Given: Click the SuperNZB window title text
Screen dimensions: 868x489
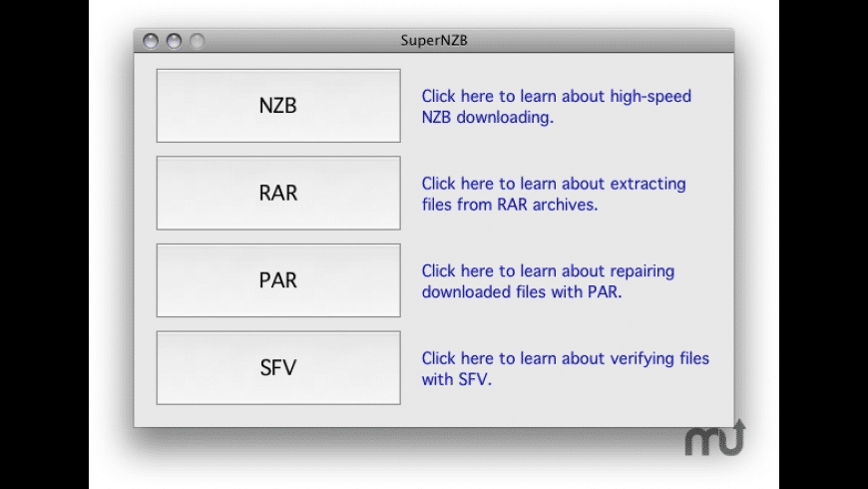Looking at the screenshot, I should [x=433, y=41].
